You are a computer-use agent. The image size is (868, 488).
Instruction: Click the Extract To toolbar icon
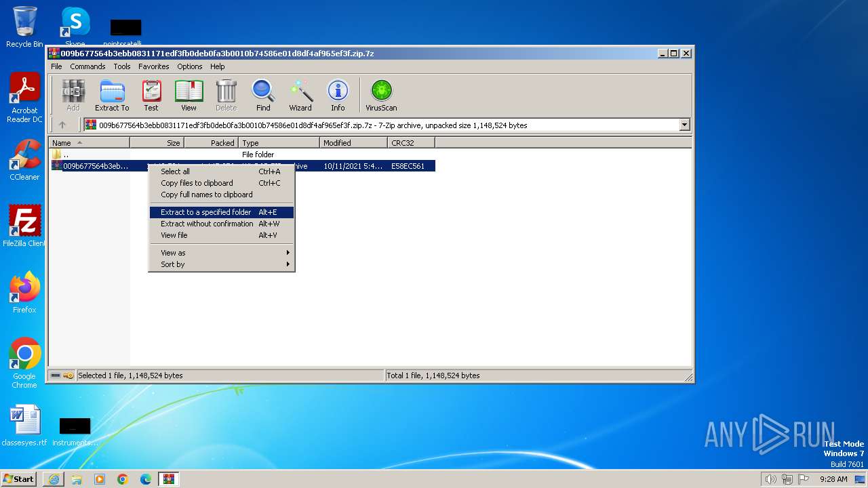coord(112,95)
